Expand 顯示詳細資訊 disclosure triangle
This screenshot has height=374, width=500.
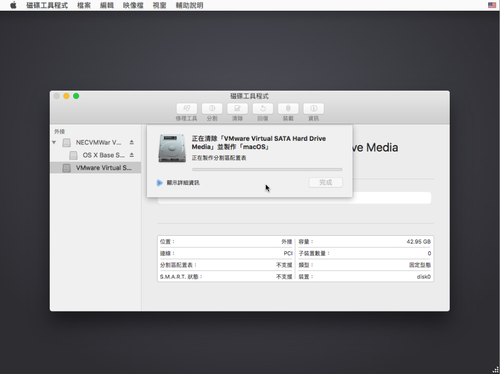pos(160,183)
